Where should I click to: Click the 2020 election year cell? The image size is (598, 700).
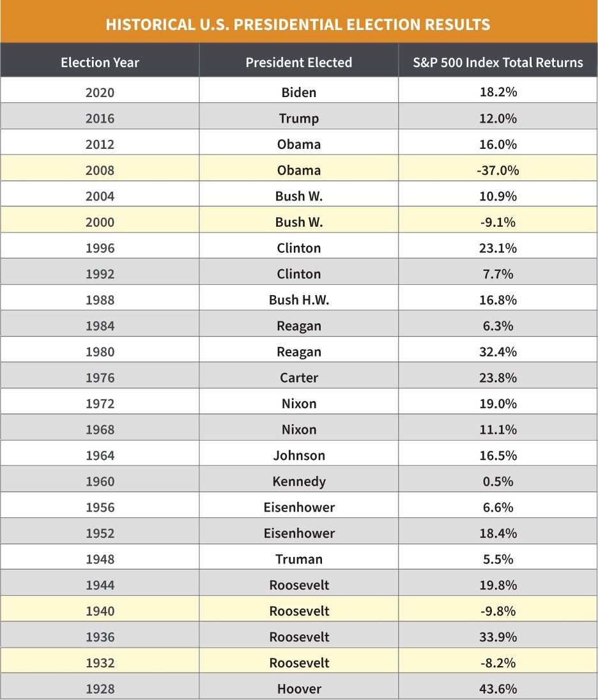[100, 93]
